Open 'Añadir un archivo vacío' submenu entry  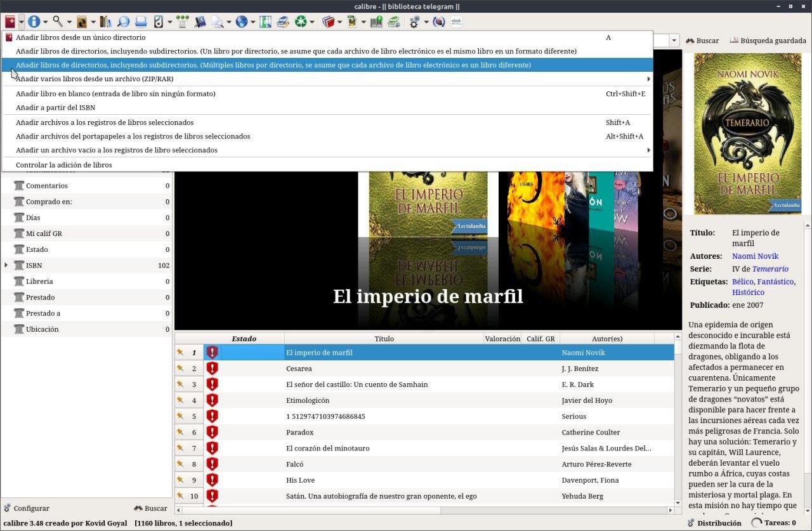coord(327,150)
